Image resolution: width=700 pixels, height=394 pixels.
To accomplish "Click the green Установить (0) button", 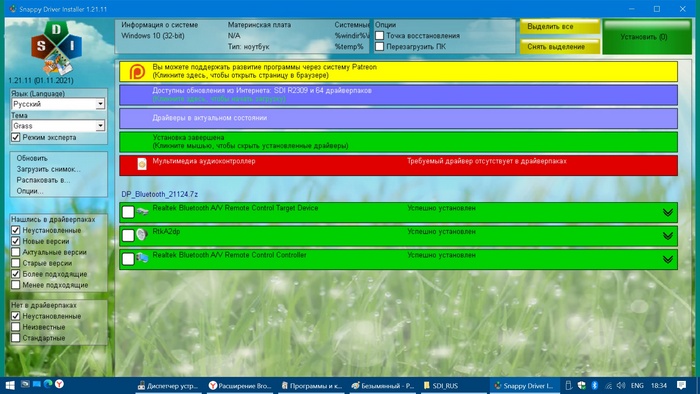I will pyautogui.click(x=647, y=37).
